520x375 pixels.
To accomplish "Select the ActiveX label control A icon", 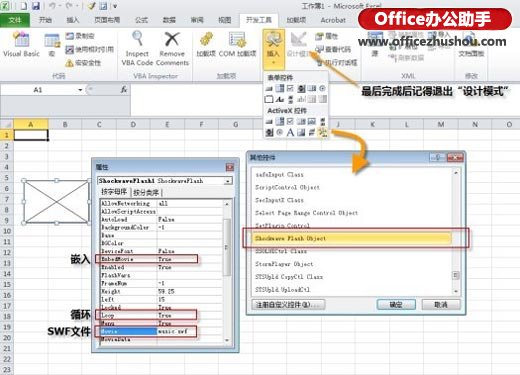I will click(290, 132).
